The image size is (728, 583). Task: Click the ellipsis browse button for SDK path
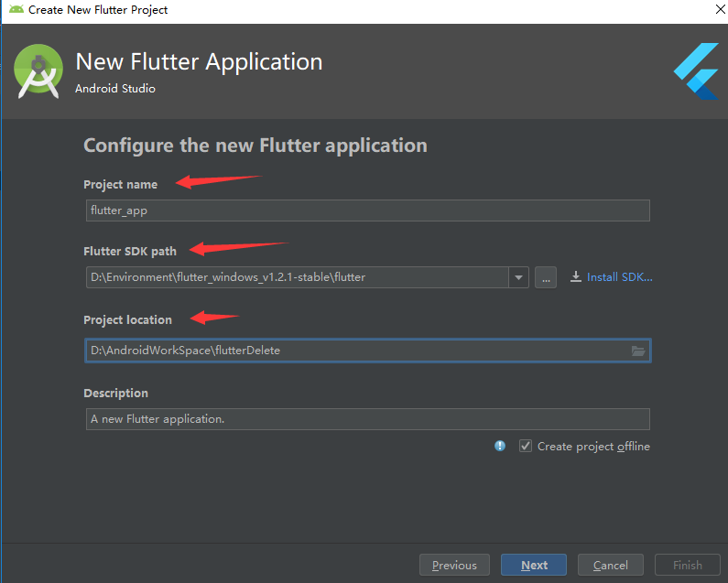click(546, 277)
